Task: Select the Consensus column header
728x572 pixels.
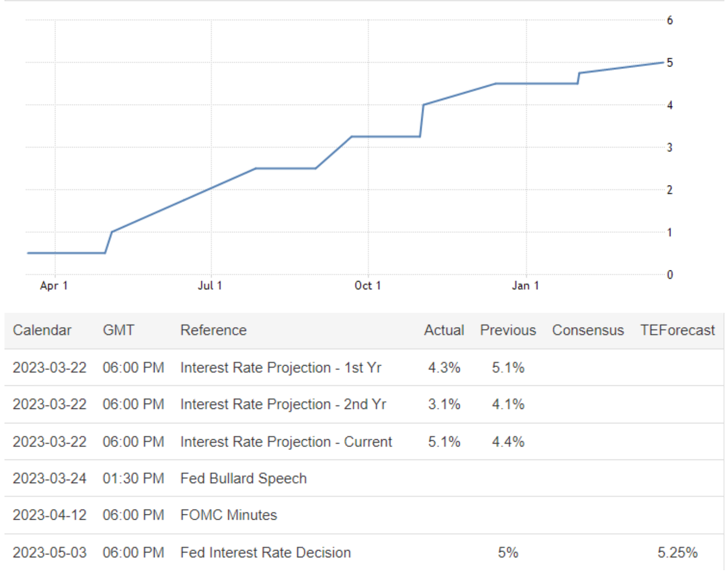Action: (588, 330)
